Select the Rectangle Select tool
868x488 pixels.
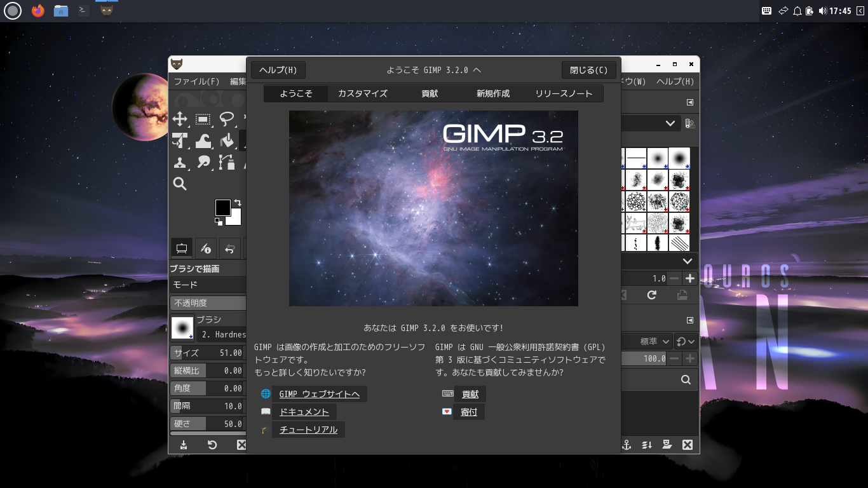tap(203, 119)
